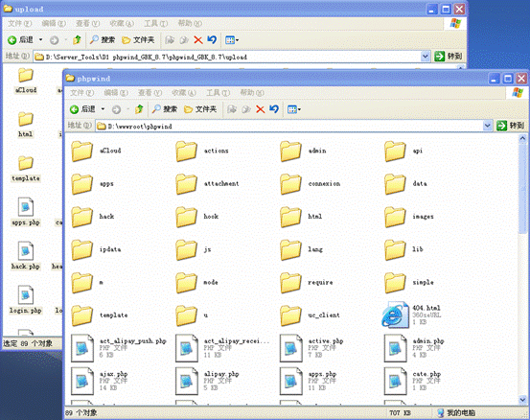Click the hook folder icon
530x420 pixels.
[x=186, y=217]
